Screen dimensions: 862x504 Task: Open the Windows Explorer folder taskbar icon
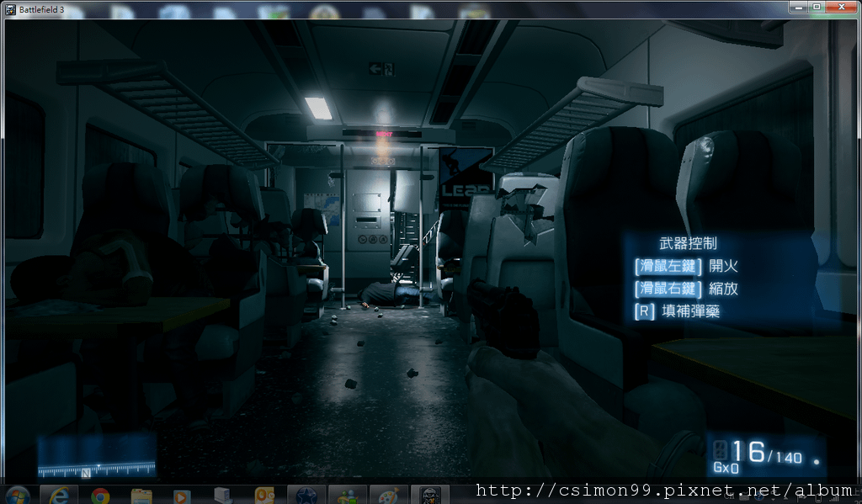[x=141, y=496]
